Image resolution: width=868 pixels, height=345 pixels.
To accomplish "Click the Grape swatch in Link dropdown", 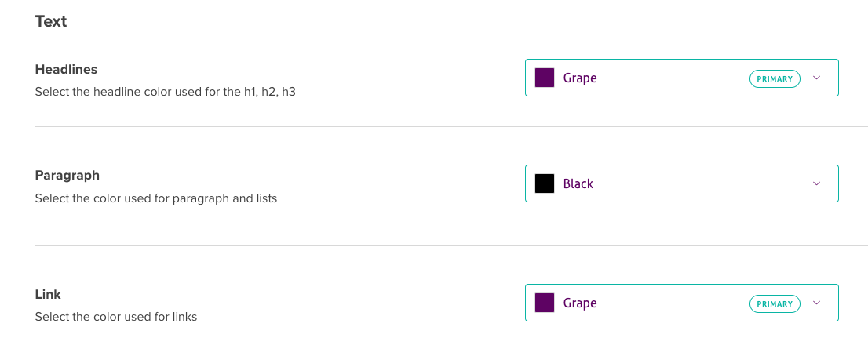I will 545,303.
